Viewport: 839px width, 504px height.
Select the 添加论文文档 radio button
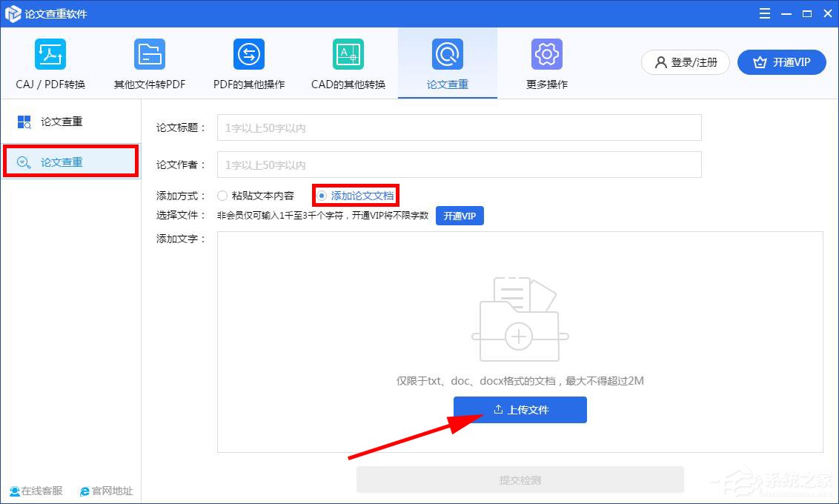pyautogui.click(x=321, y=196)
